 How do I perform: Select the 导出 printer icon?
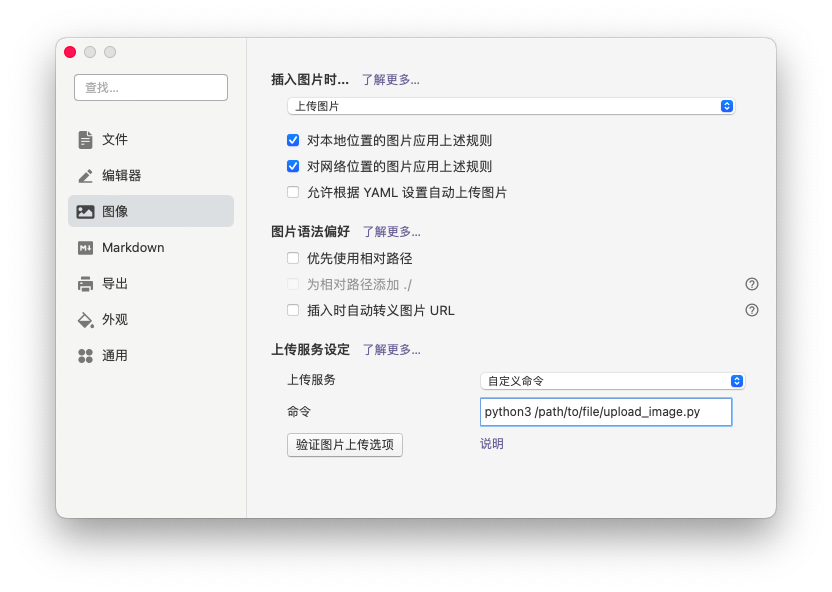tap(85, 284)
